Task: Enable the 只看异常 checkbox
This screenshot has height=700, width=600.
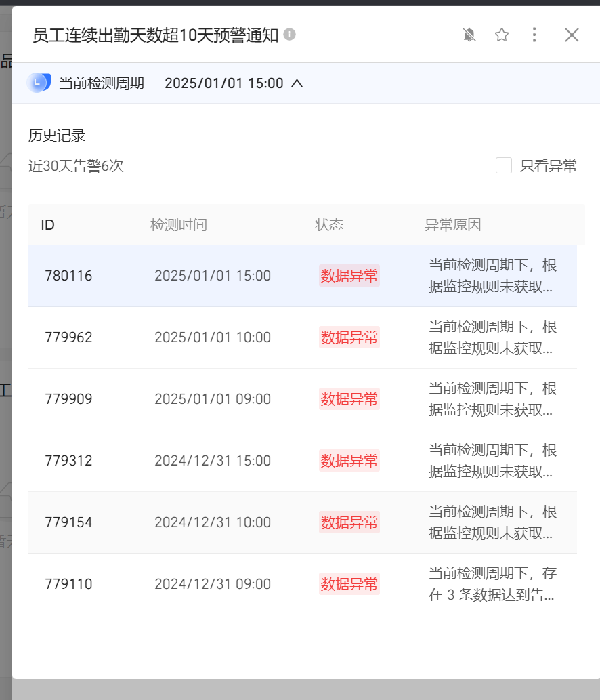Action: (x=504, y=165)
